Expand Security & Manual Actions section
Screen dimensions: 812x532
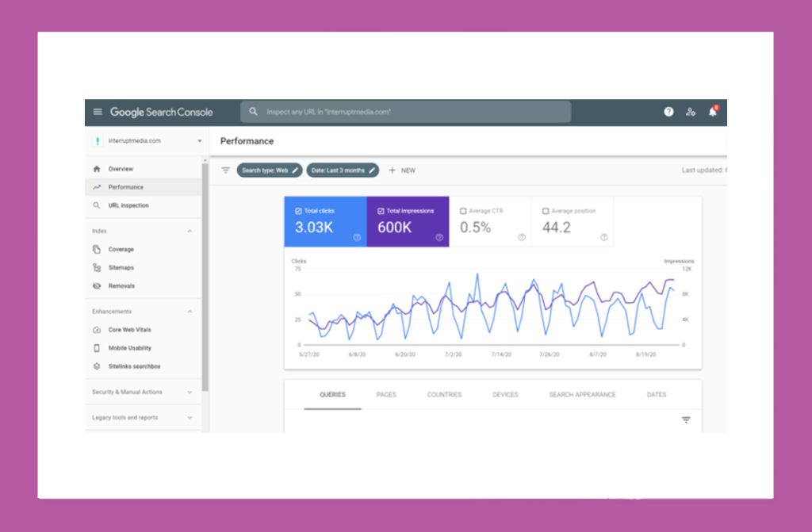click(x=190, y=392)
